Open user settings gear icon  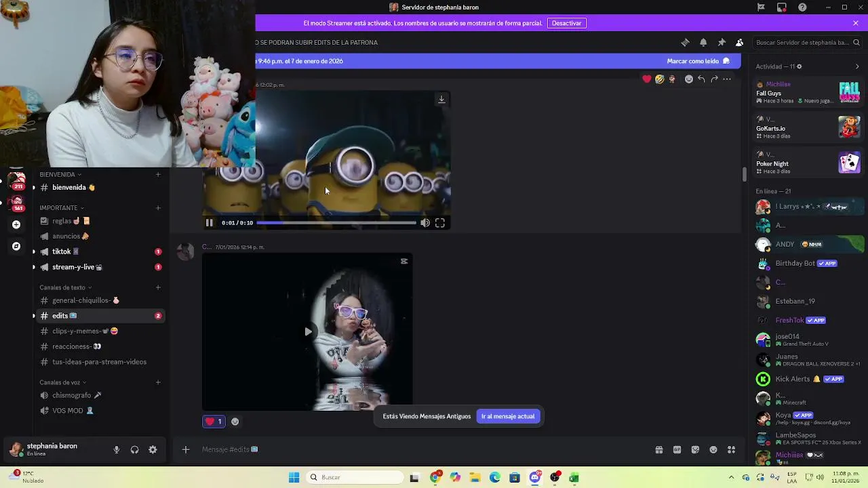coord(153,449)
